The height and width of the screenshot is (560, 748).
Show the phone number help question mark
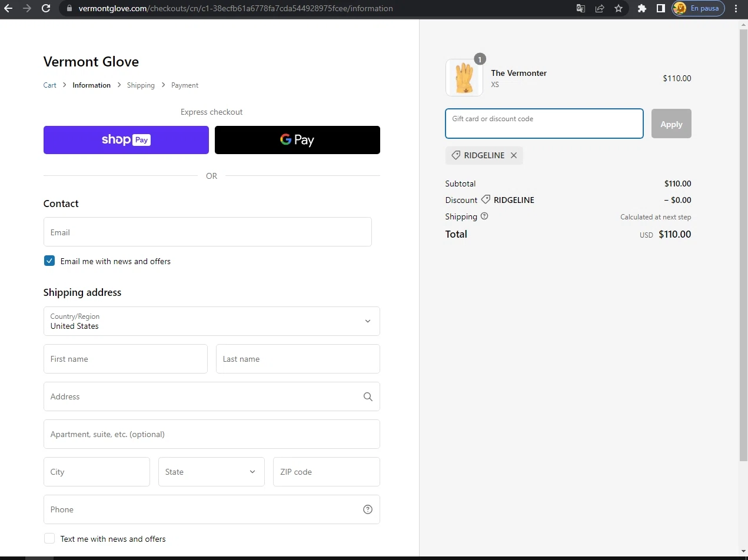368,509
